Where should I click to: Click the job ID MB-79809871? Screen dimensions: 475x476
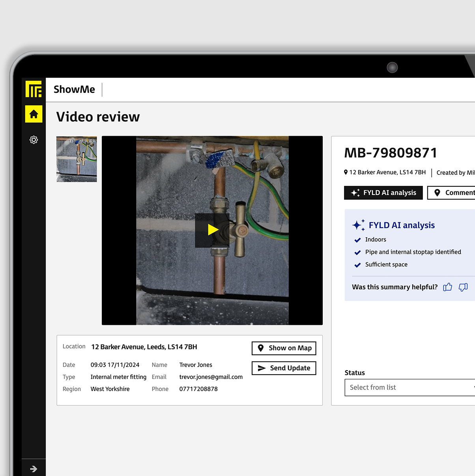pyautogui.click(x=391, y=153)
